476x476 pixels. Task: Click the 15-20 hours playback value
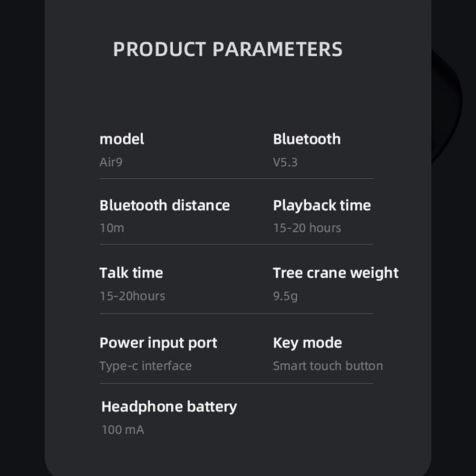(x=307, y=228)
